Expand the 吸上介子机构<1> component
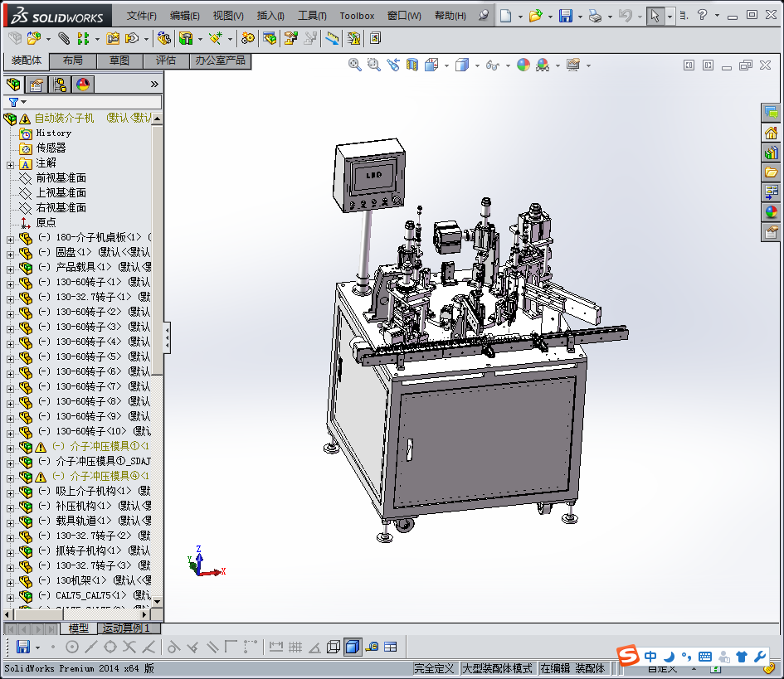784x679 pixels. click(x=10, y=493)
